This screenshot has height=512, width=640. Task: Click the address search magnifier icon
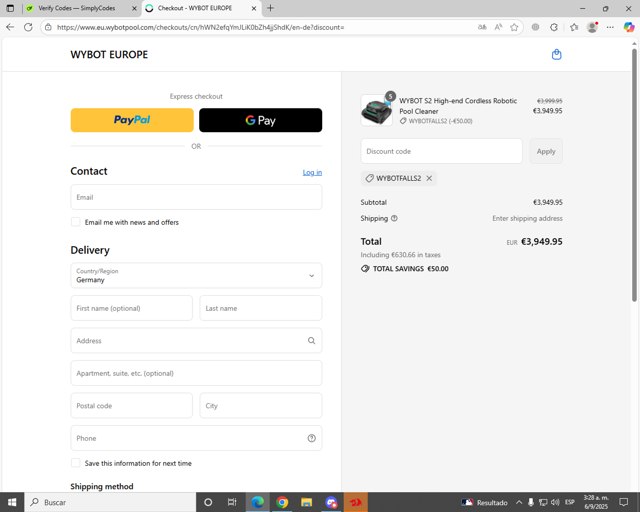(311, 341)
